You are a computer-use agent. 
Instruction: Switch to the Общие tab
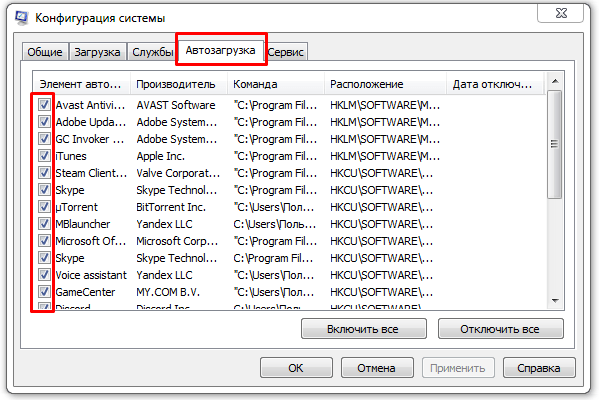45,52
